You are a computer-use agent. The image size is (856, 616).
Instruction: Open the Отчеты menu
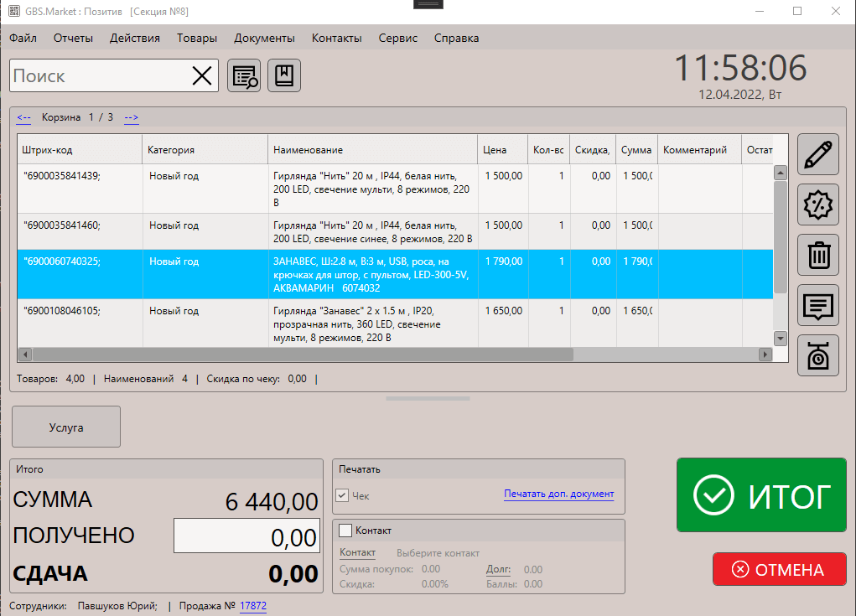pos(73,38)
